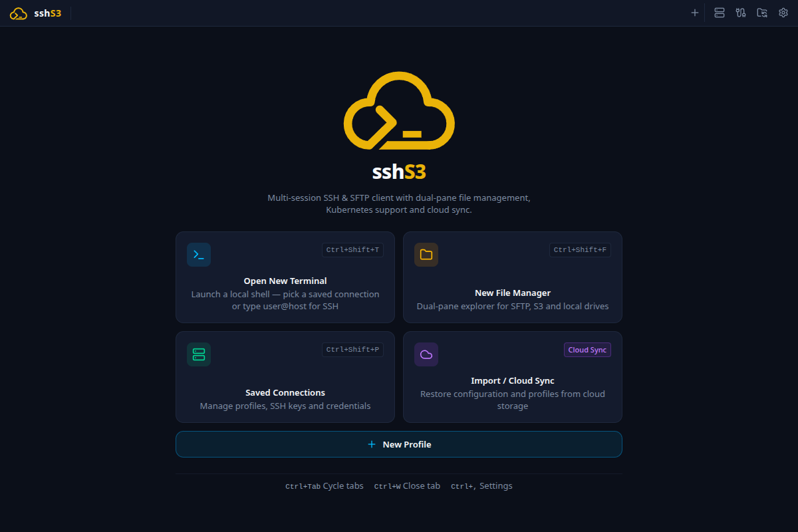Image resolution: width=798 pixels, height=532 pixels.
Task: Open New File Manager card title
Action: 513,293
